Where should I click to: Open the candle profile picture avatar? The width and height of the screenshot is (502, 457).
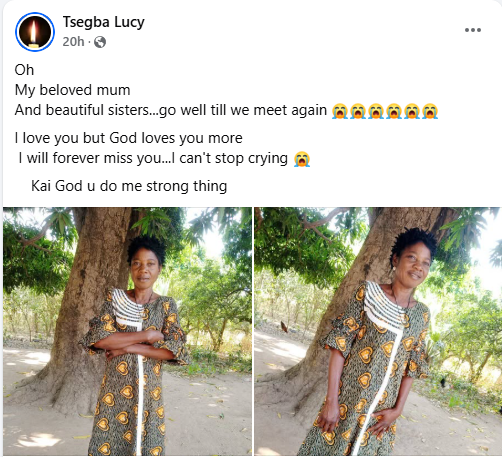point(35,32)
